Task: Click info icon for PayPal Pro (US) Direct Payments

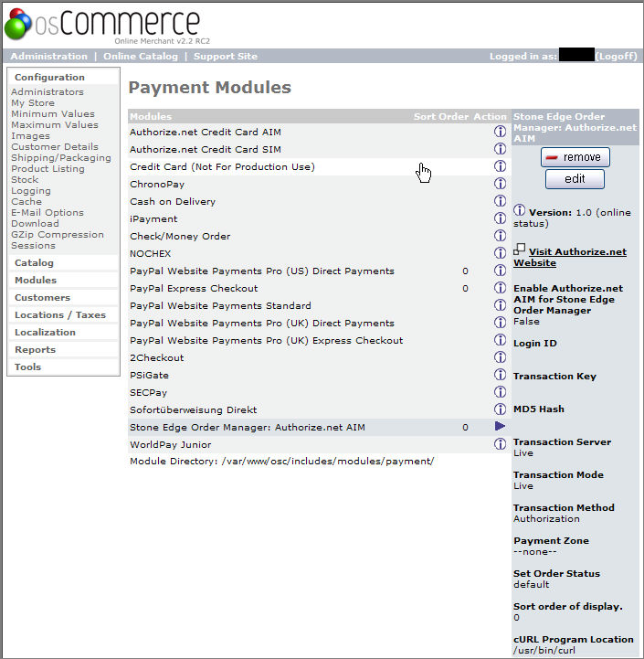Action: pyautogui.click(x=500, y=271)
